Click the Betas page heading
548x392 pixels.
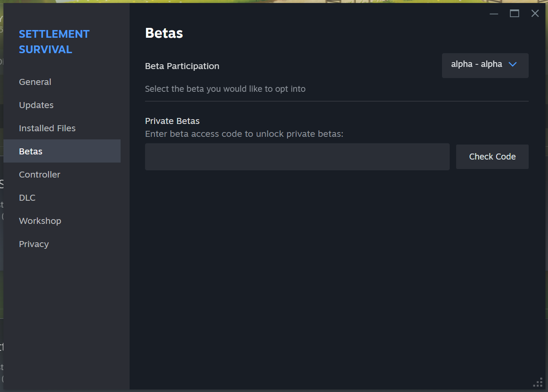164,33
